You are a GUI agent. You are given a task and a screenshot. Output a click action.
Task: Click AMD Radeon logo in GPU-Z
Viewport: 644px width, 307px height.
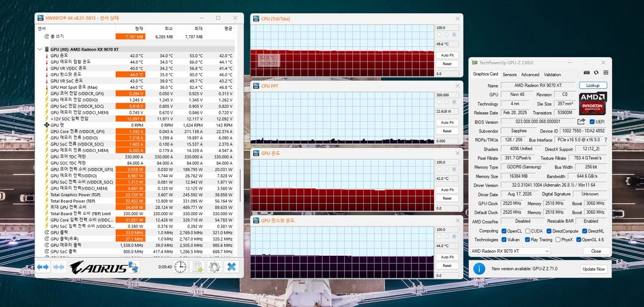pyautogui.click(x=593, y=103)
